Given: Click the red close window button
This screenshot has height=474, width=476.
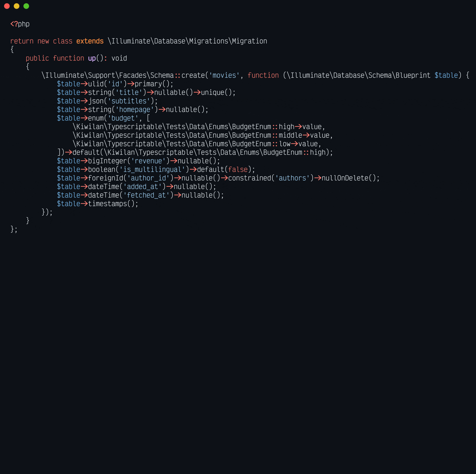Looking at the screenshot, I should pos(7,6).
